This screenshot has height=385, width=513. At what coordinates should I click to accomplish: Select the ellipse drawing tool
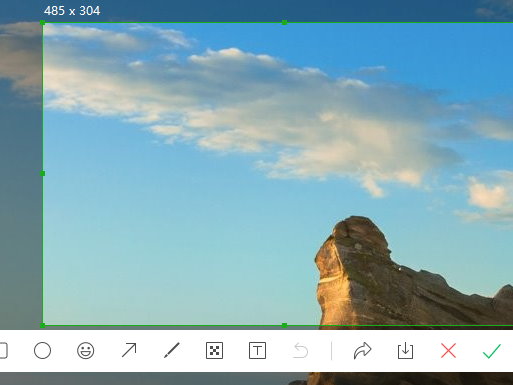click(x=42, y=350)
